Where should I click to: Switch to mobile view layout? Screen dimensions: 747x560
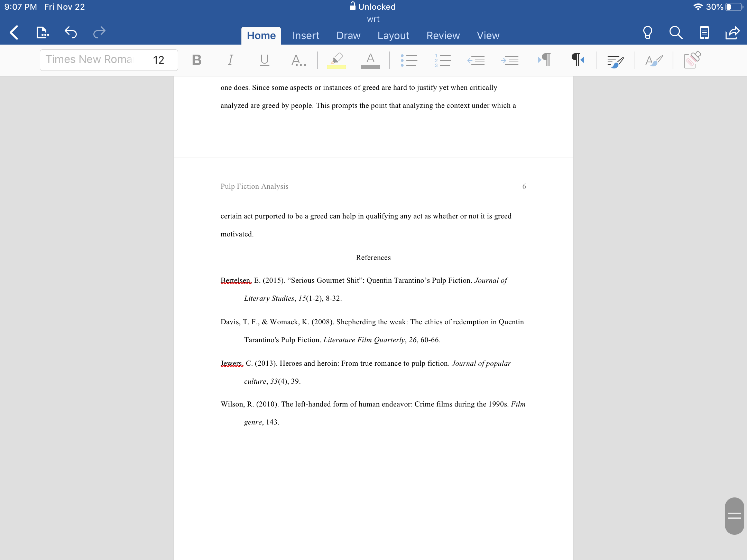(704, 33)
